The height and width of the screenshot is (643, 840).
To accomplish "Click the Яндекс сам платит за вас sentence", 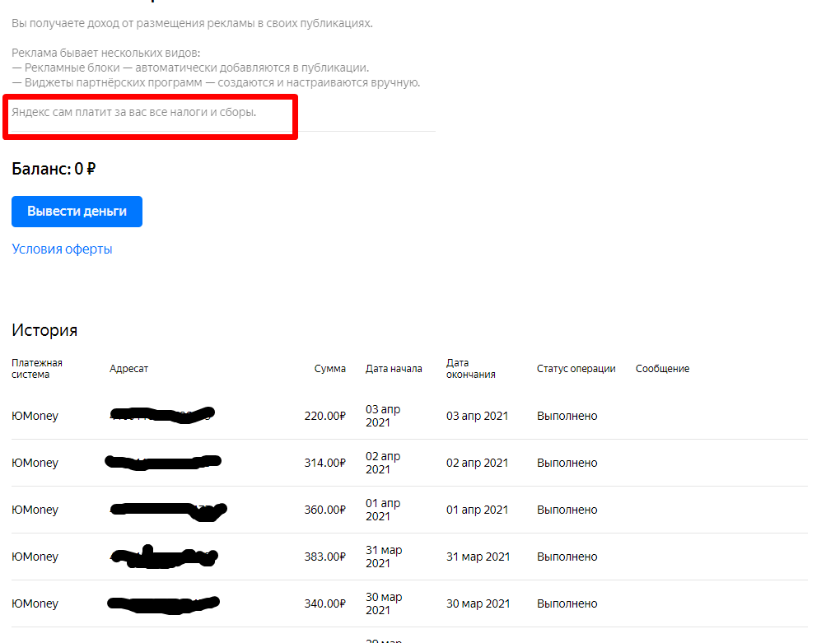I will click(x=134, y=113).
